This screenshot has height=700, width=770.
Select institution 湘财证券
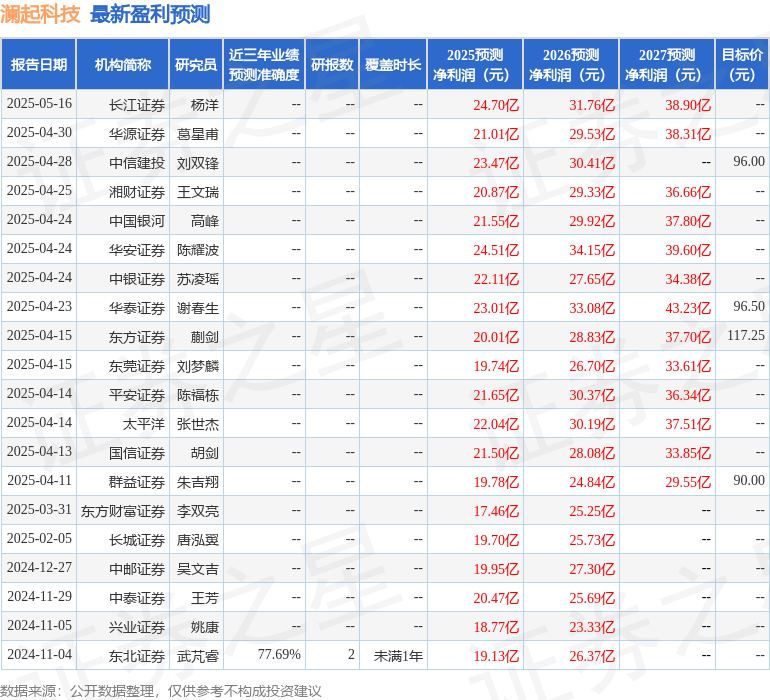pos(137,192)
